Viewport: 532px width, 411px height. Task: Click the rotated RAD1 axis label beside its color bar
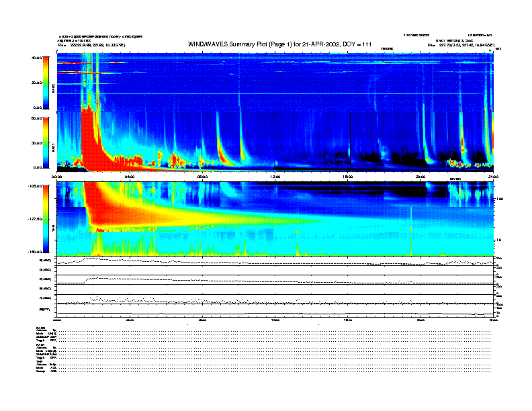pos(53,148)
